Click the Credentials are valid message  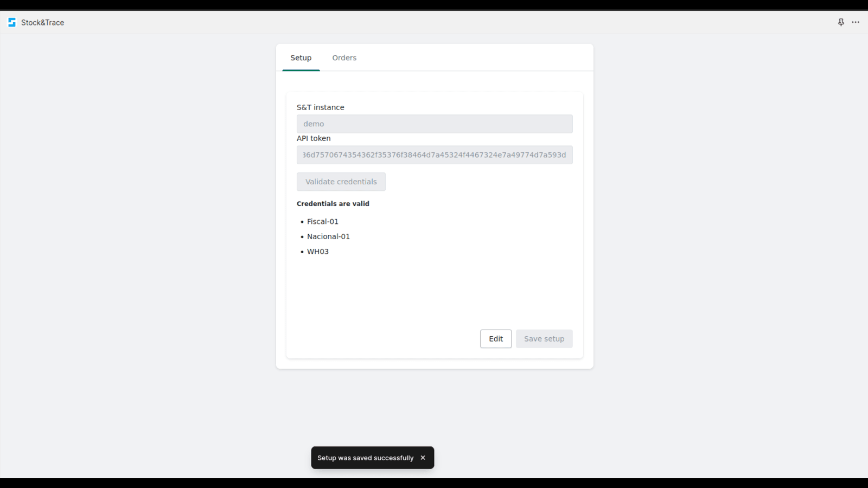[333, 204]
